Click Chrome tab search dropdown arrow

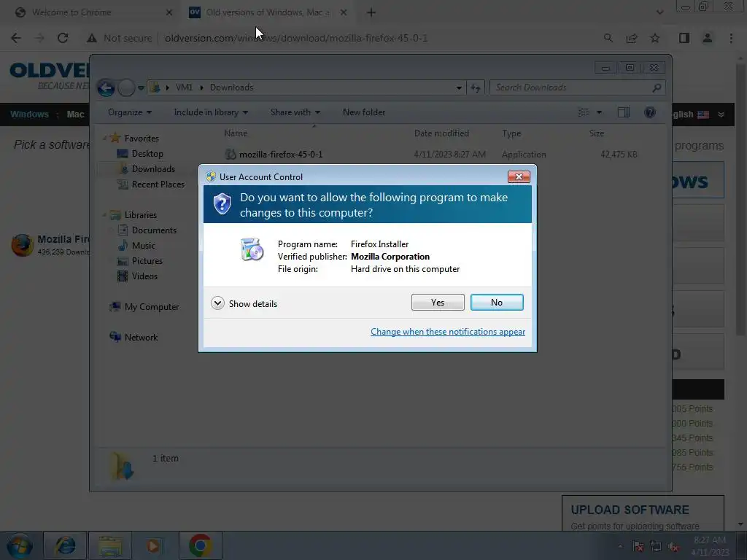coord(659,12)
